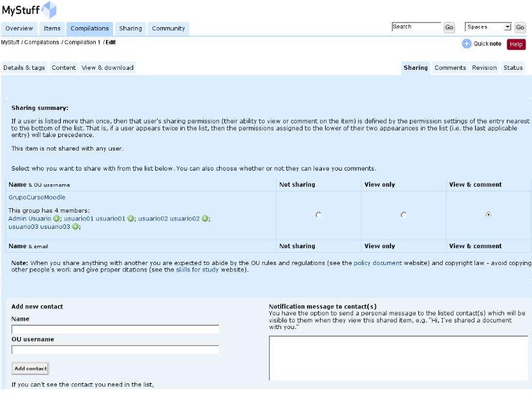
Task: Click the Quick note plus icon
Action: click(x=466, y=44)
